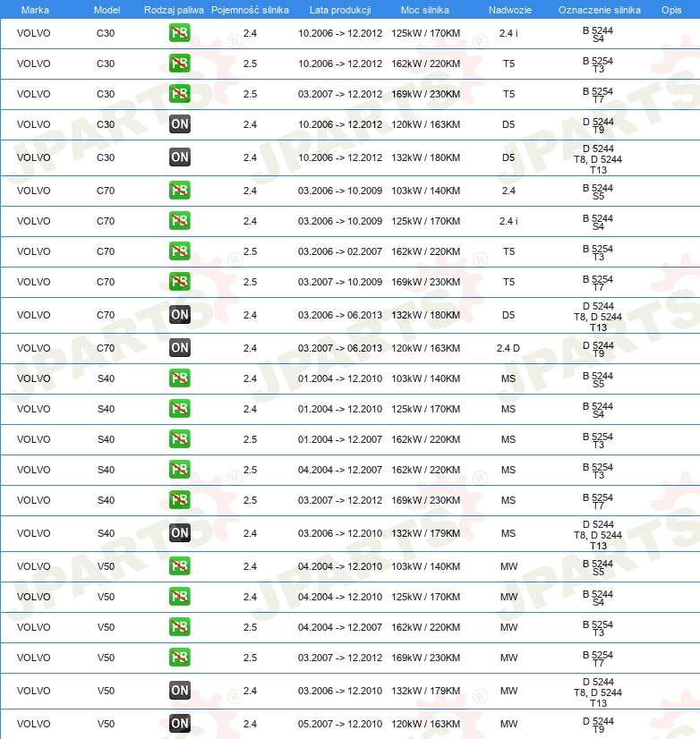Click the petrol icon for C30 230KM row
Screen dimensions: 700x739
click(180, 94)
